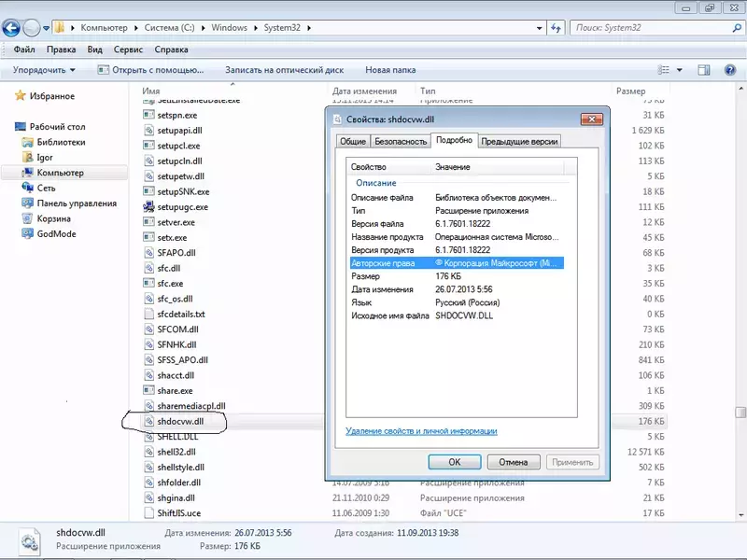The image size is (747, 560).
Task: Switch to Общие tab in properties
Action: click(x=353, y=142)
